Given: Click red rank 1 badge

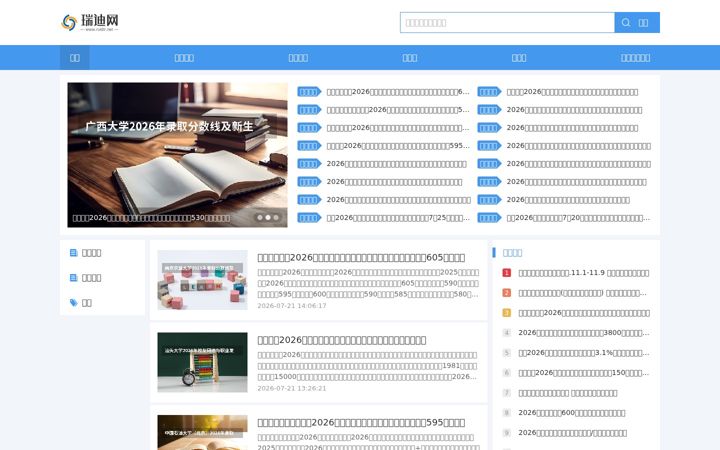Looking at the screenshot, I should [506, 273].
